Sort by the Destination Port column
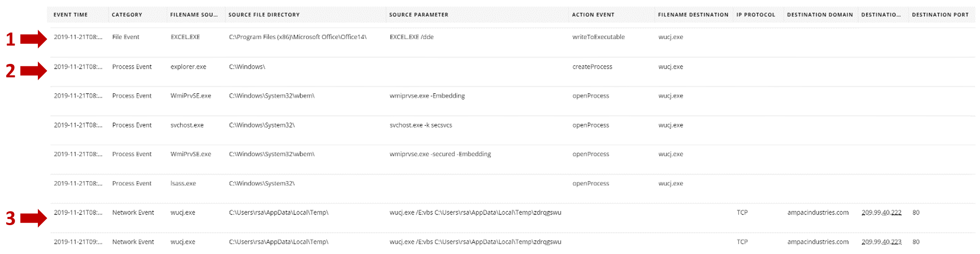Image resolution: width=980 pixels, height=254 pixels. (x=940, y=15)
